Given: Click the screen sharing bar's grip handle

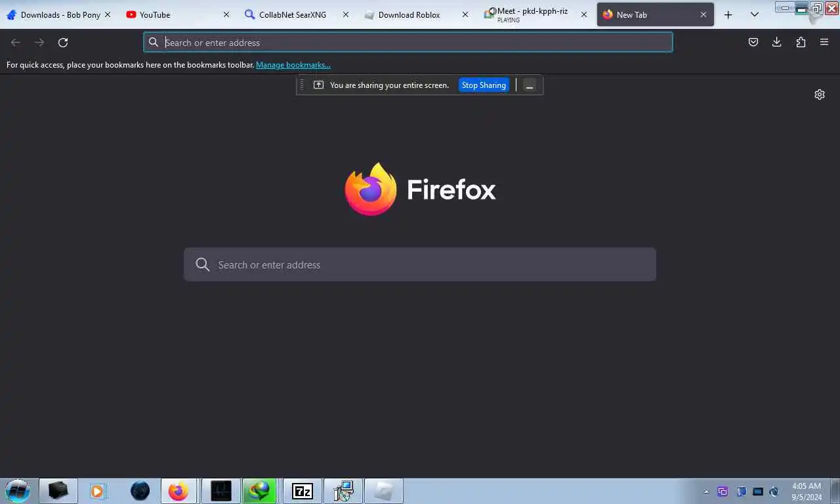Looking at the screenshot, I should 302,85.
